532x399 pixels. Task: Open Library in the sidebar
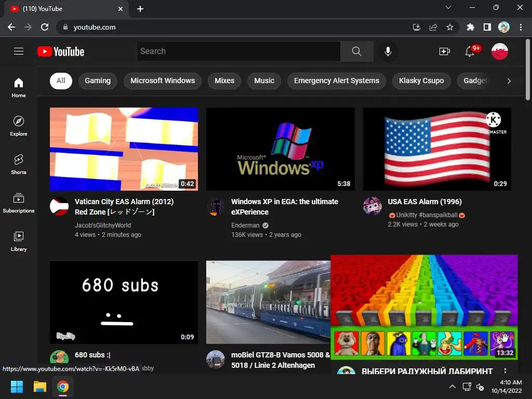click(x=19, y=241)
